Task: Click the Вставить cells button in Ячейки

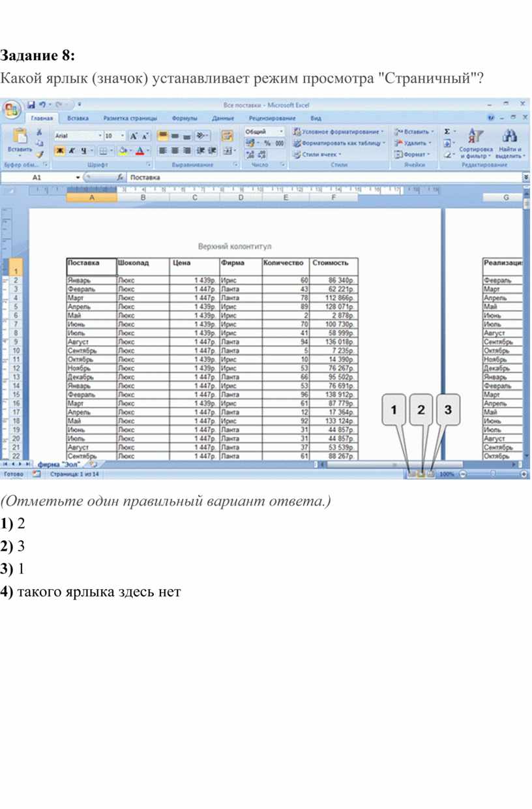Action: (414, 132)
